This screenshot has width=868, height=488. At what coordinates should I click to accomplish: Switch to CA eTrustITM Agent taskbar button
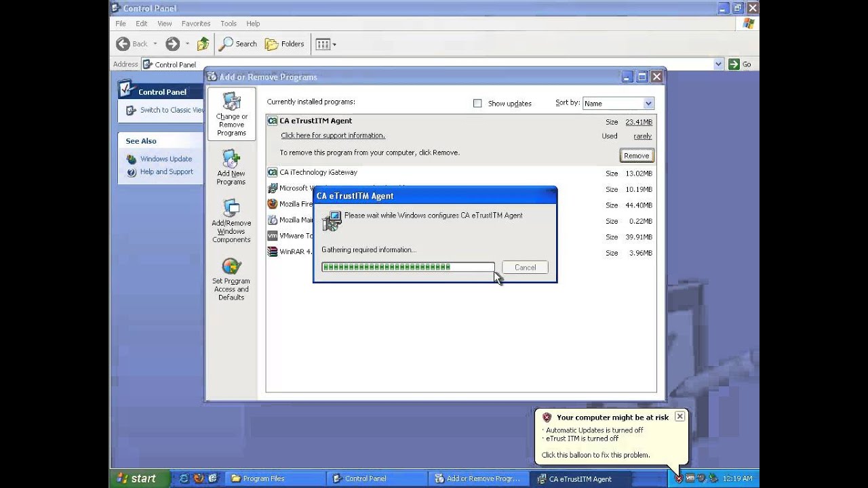[x=580, y=479]
